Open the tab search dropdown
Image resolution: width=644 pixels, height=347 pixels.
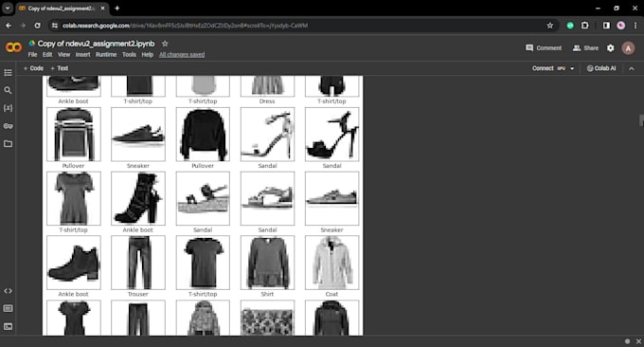coord(8,9)
